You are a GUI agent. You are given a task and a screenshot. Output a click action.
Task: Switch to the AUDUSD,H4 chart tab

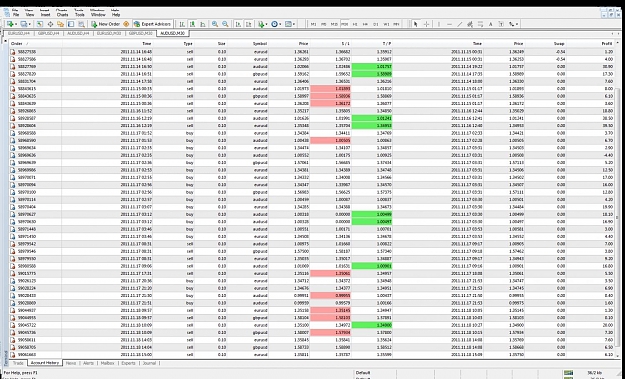pyautogui.click(x=78, y=33)
